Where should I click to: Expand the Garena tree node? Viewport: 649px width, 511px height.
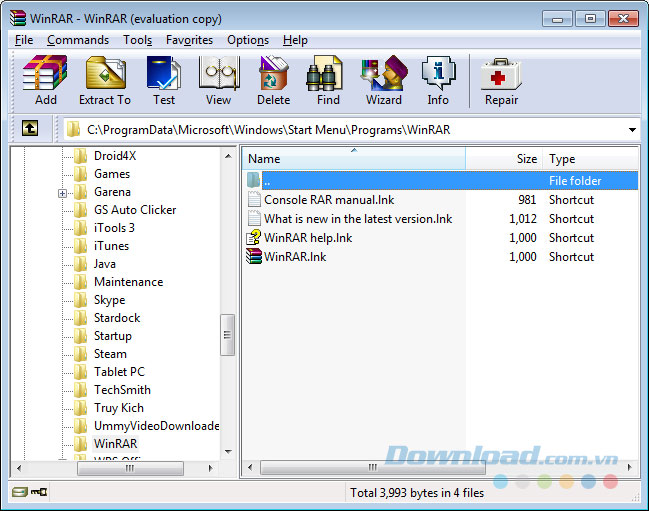point(62,193)
